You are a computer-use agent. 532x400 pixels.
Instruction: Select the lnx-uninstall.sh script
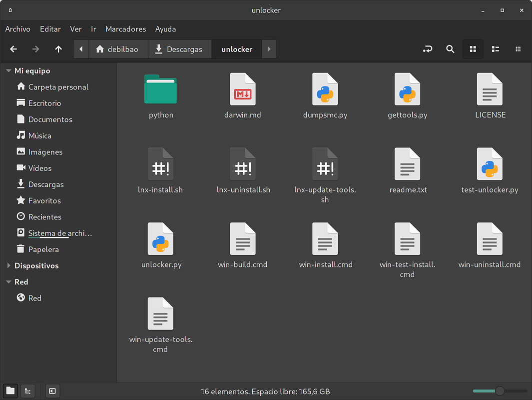coord(243,164)
